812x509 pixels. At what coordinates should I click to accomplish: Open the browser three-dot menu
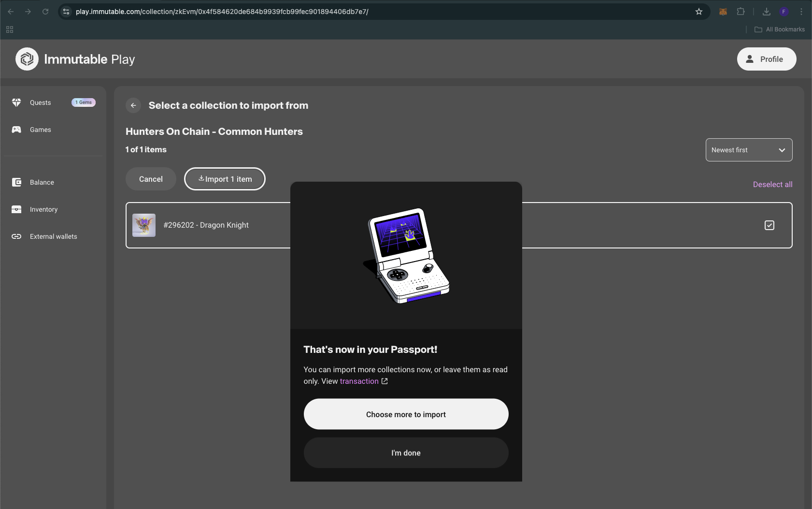point(801,12)
